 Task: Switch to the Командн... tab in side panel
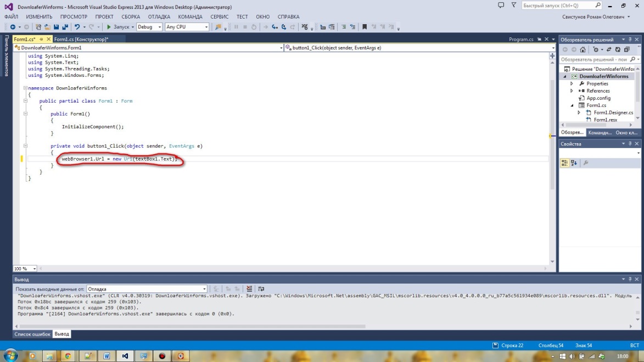600,133
